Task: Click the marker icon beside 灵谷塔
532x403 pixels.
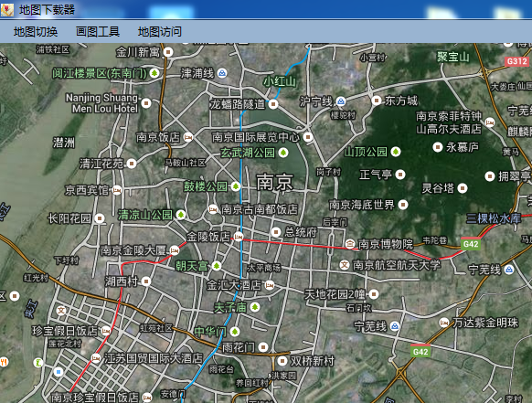Action: pyautogui.click(x=463, y=188)
